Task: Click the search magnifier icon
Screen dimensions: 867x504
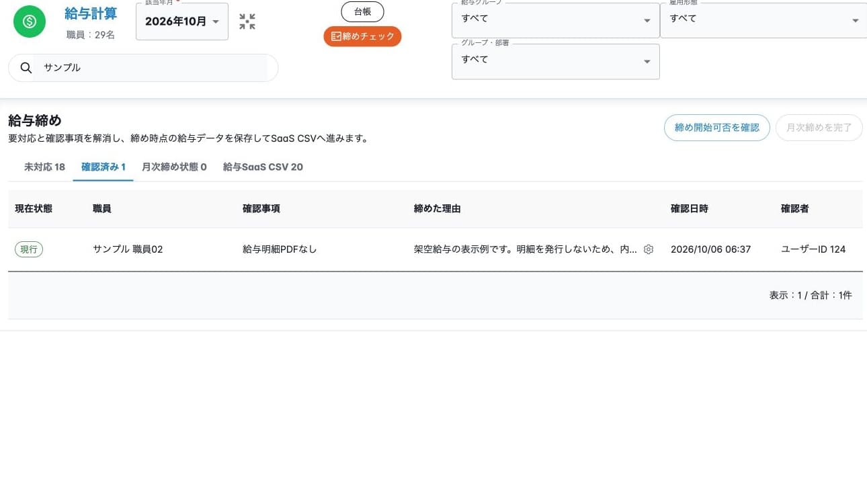Action: click(26, 68)
